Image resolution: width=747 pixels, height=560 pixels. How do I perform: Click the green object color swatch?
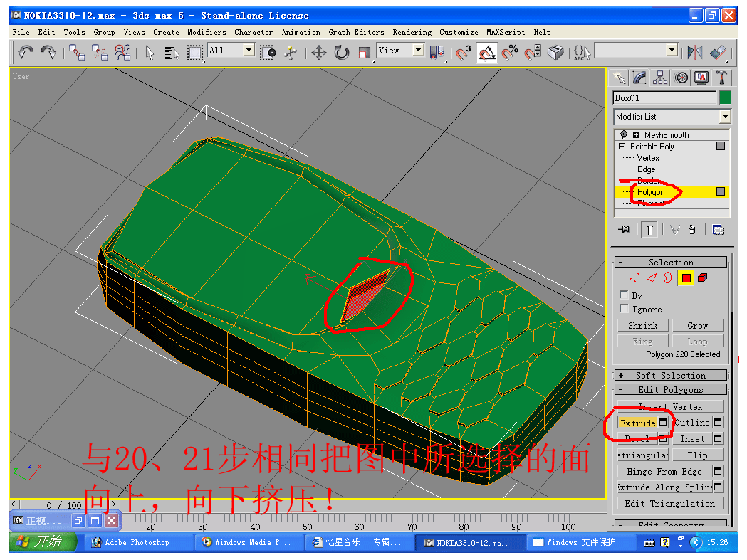(x=725, y=97)
